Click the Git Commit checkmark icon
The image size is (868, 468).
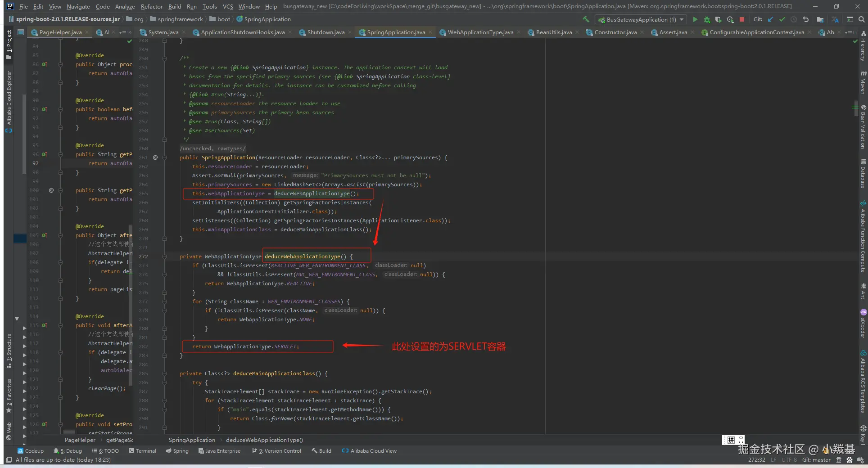[782, 19]
